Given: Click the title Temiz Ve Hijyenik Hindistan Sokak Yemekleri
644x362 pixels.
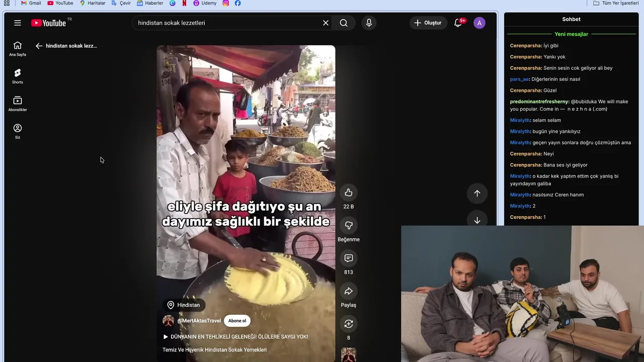Looking at the screenshot, I should pos(214,350).
